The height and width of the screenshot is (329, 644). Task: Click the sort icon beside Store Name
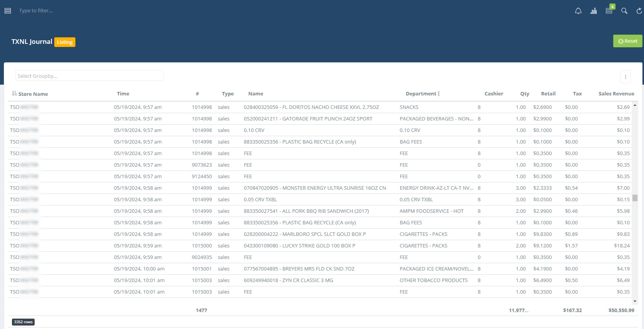click(14, 94)
